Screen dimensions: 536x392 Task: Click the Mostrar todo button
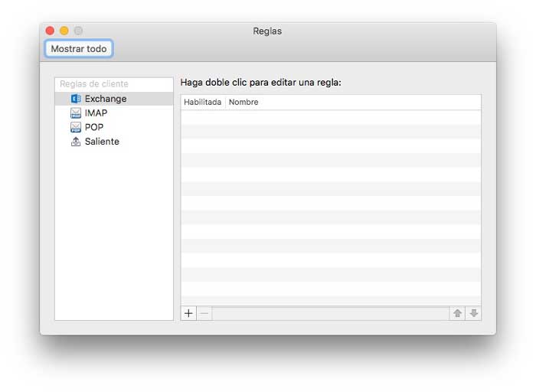[x=79, y=49]
